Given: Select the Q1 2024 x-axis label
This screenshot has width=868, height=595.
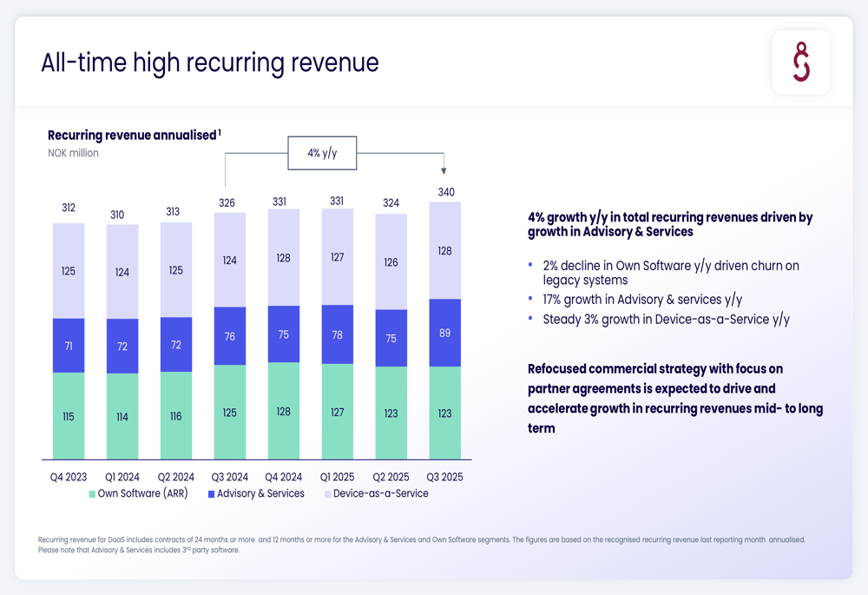Looking at the screenshot, I should click(x=122, y=477).
